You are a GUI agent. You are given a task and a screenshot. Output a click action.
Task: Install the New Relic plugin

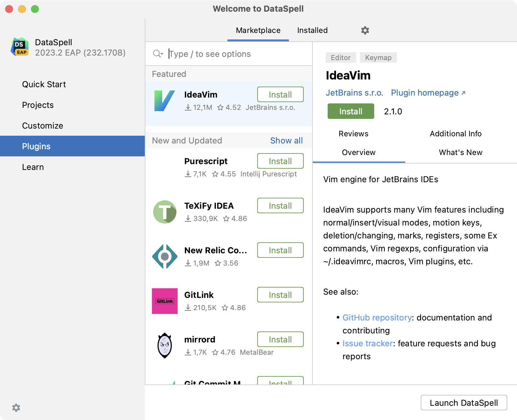tap(280, 250)
